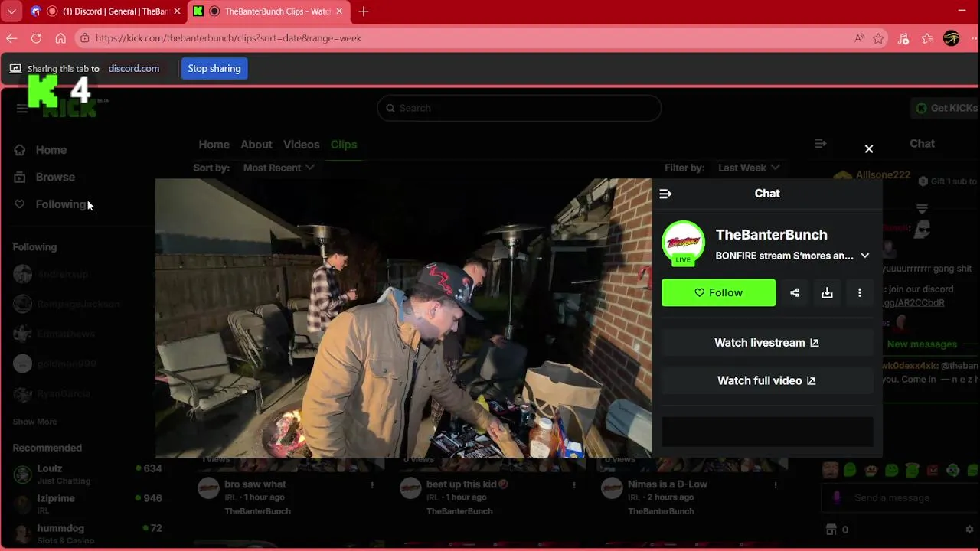Image resolution: width=980 pixels, height=551 pixels.
Task: Click Send a message chat input
Action: [x=900, y=498]
